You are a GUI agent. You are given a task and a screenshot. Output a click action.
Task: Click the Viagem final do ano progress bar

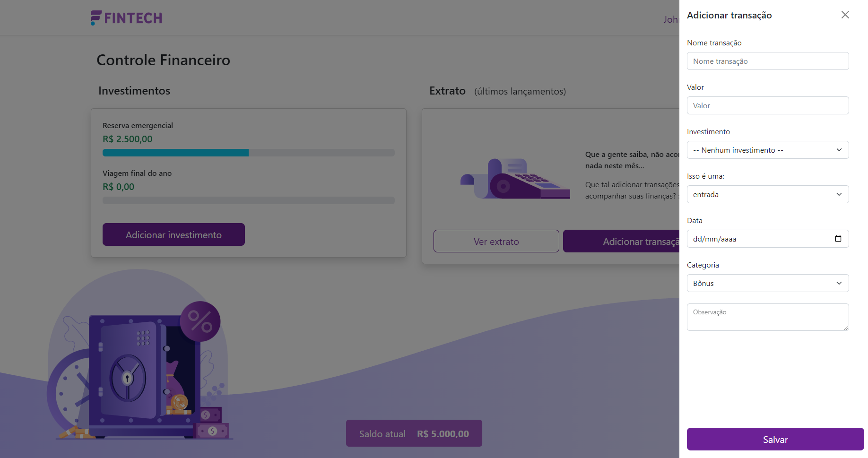248,200
